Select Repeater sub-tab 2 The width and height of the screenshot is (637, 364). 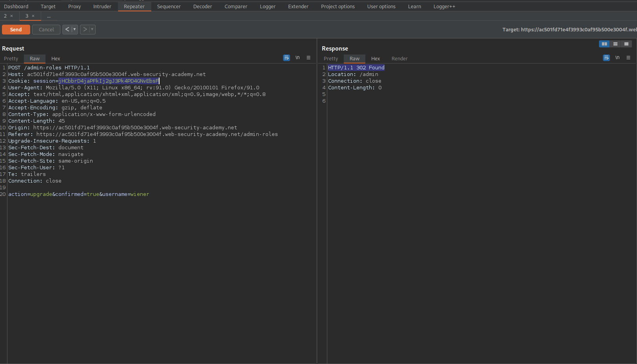click(x=5, y=16)
